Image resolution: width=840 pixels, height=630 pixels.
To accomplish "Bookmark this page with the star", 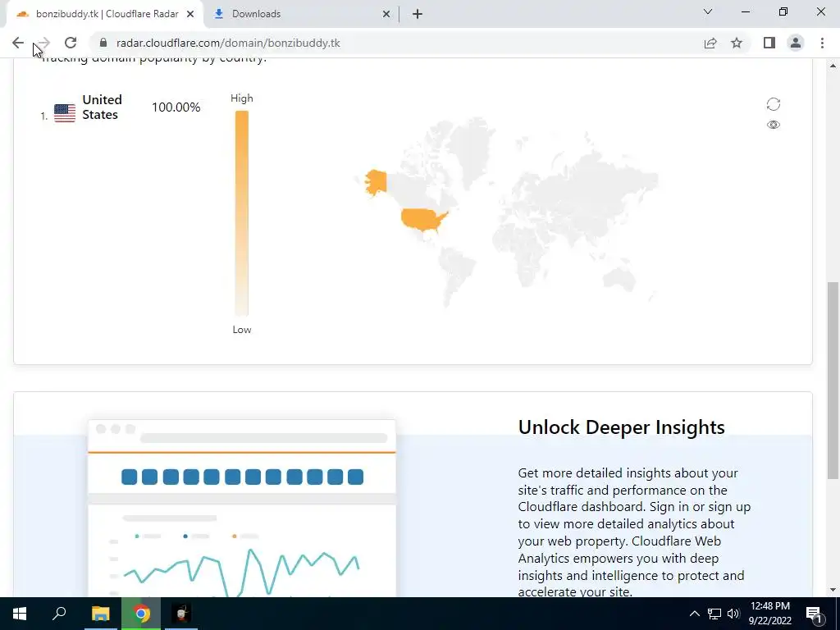I will click(x=737, y=43).
